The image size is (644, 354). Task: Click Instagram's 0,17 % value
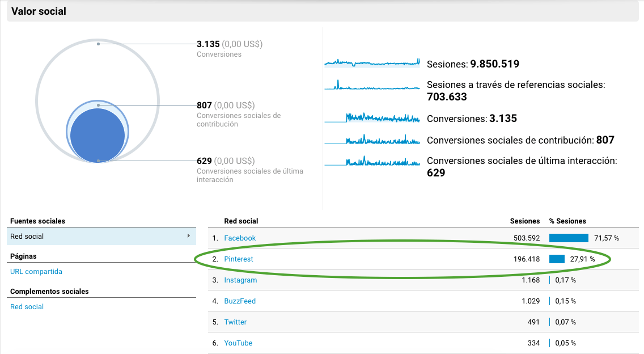point(566,280)
